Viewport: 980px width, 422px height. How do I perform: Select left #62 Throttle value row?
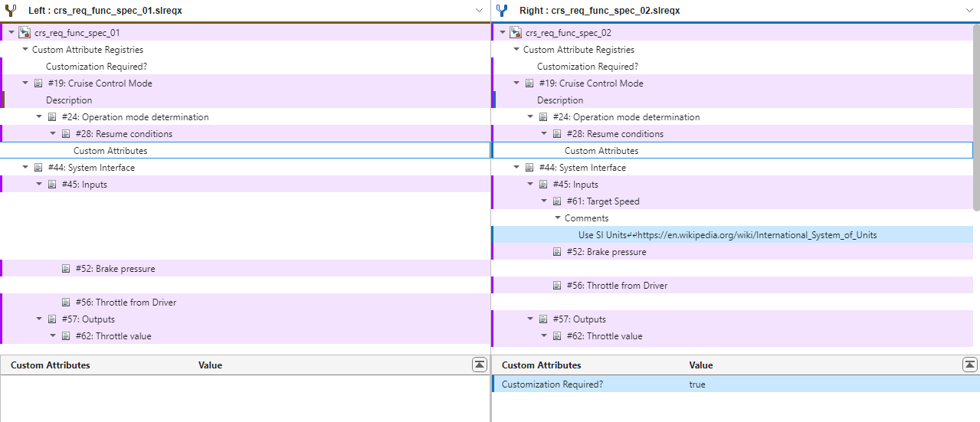pyautogui.click(x=113, y=336)
